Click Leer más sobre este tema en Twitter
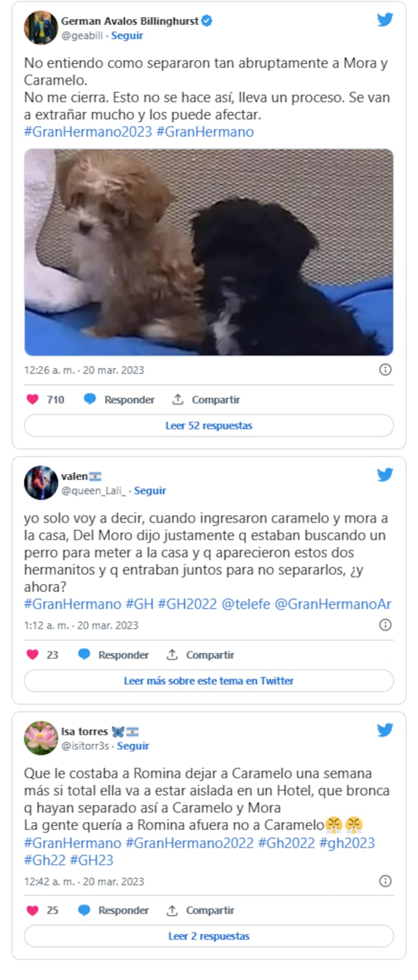The width and height of the screenshot is (418, 980). click(209, 680)
